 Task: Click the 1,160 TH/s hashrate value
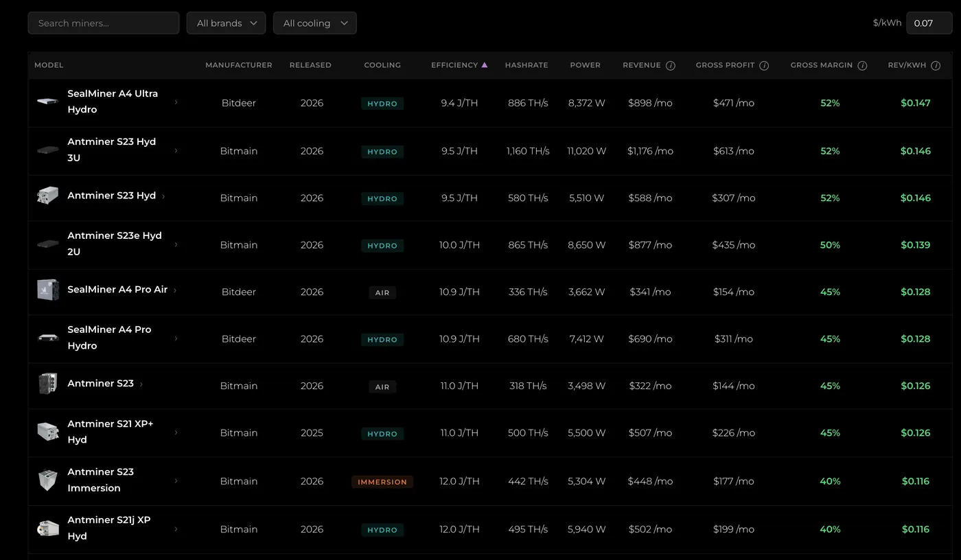coord(528,151)
